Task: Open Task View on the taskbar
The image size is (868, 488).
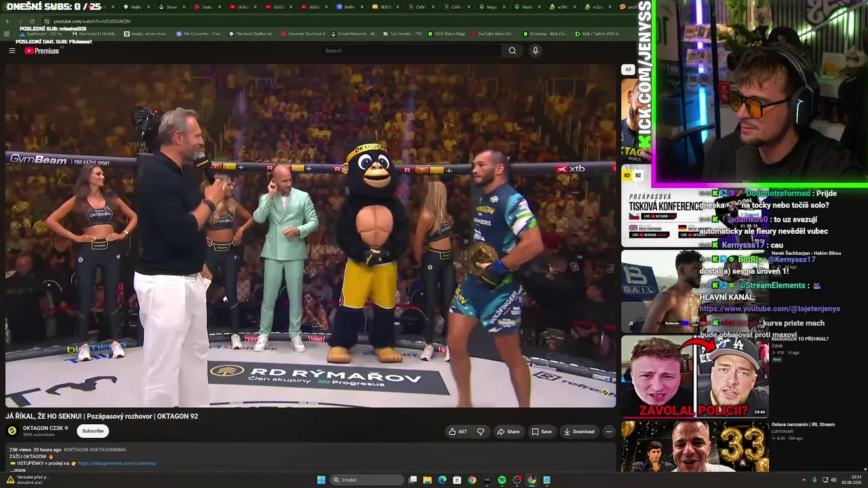Action: [412, 480]
